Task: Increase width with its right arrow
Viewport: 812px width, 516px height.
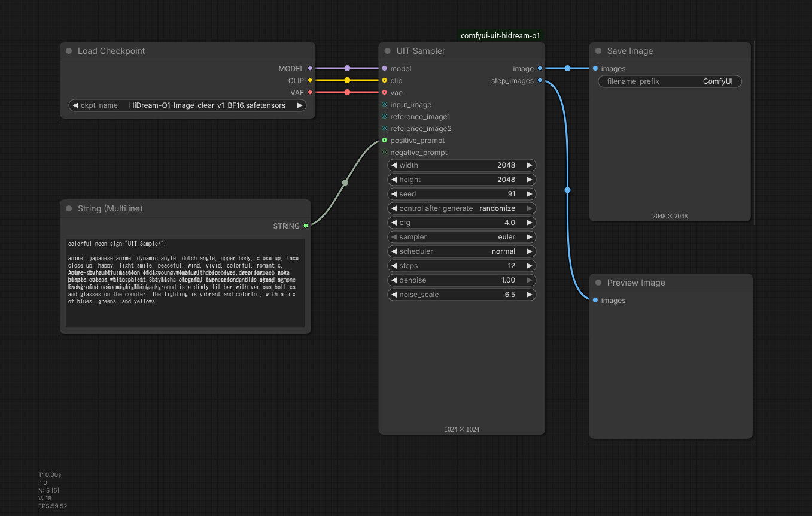Action: 529,165
